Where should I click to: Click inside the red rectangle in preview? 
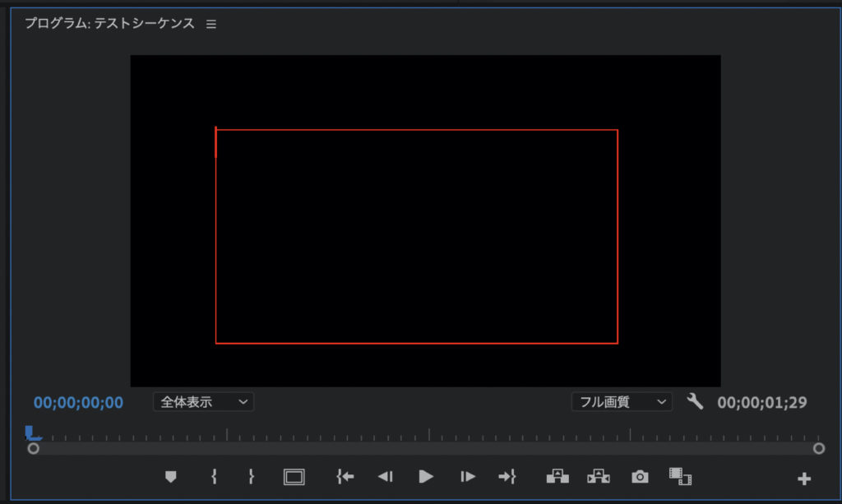coord(417,236)
